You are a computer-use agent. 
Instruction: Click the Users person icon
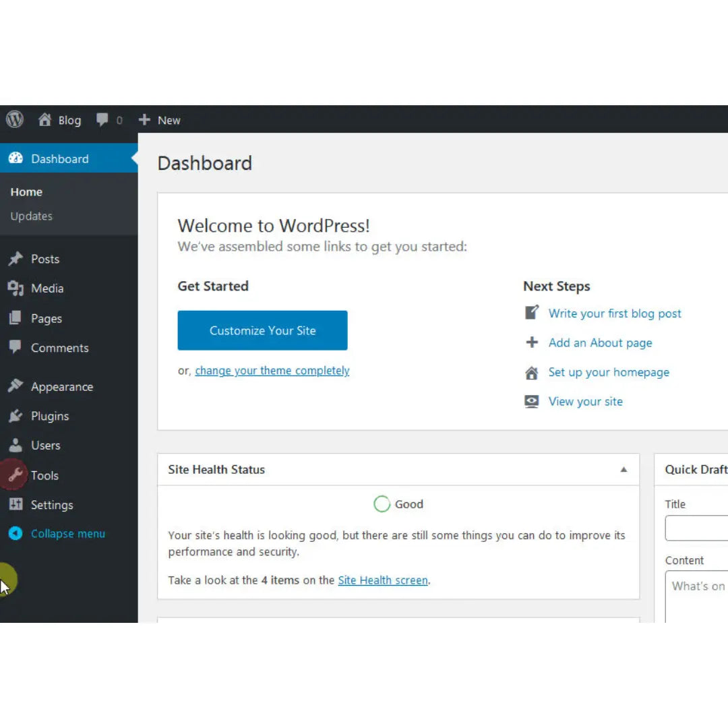pyautogui.click(x=15, y=445)
